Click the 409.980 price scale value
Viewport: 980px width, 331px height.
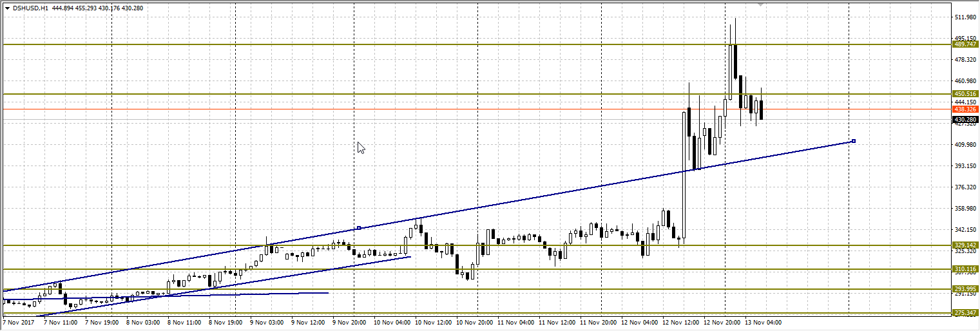[964, 145]
